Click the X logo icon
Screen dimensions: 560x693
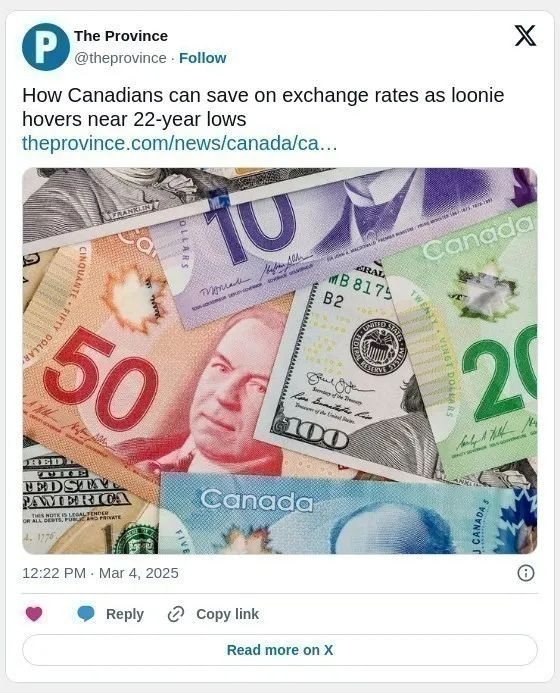coord(525,36)
